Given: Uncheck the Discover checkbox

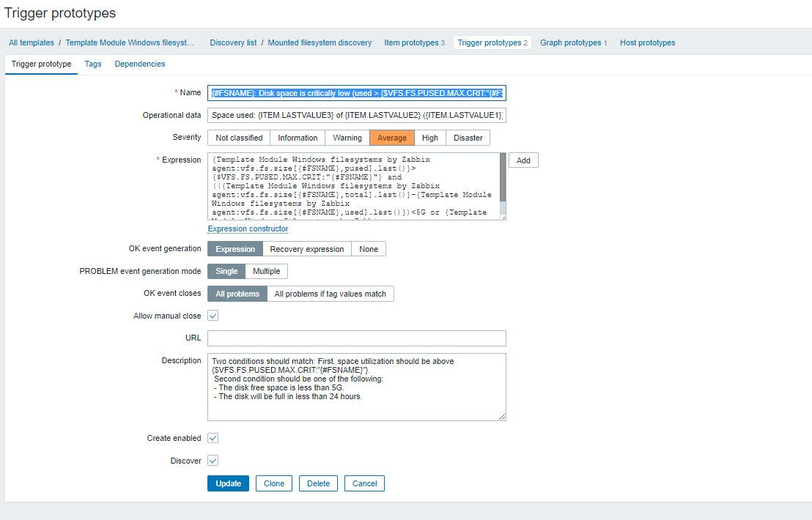Looking at the screenshot, I should coord(213,461).
